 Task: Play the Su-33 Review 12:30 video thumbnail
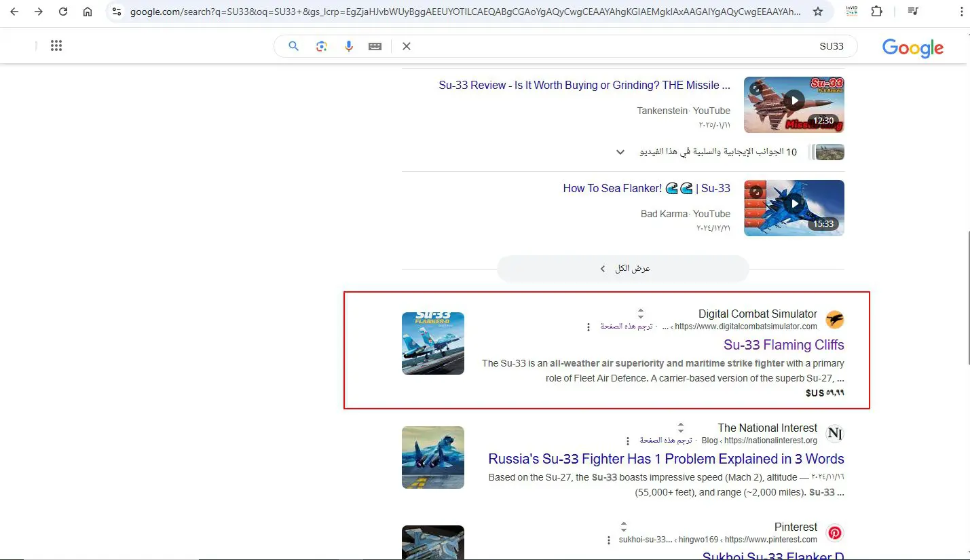[794, 105]
